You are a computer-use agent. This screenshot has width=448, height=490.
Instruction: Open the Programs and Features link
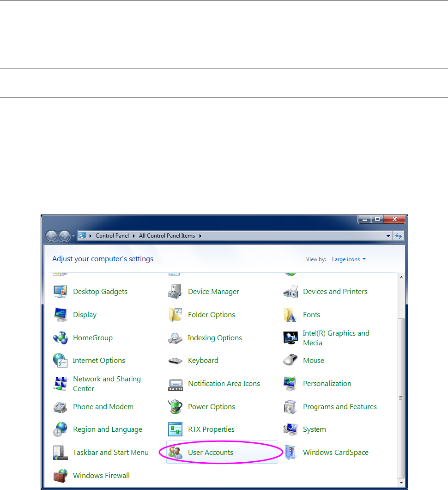[339, 407]
